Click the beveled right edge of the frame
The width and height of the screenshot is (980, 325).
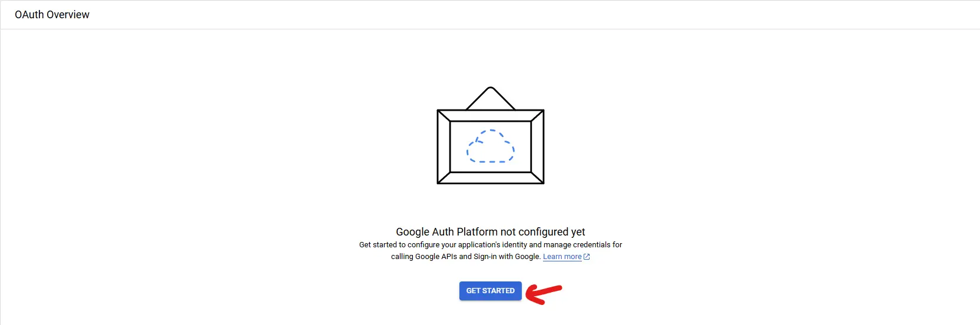coord(537,147)
